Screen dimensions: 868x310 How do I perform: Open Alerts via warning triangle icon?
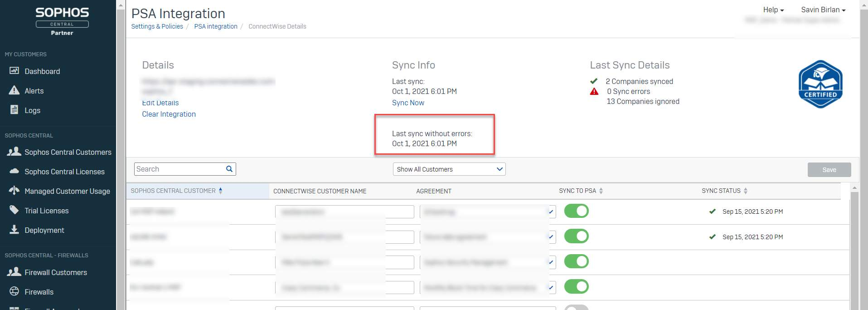tap(14, 90)
